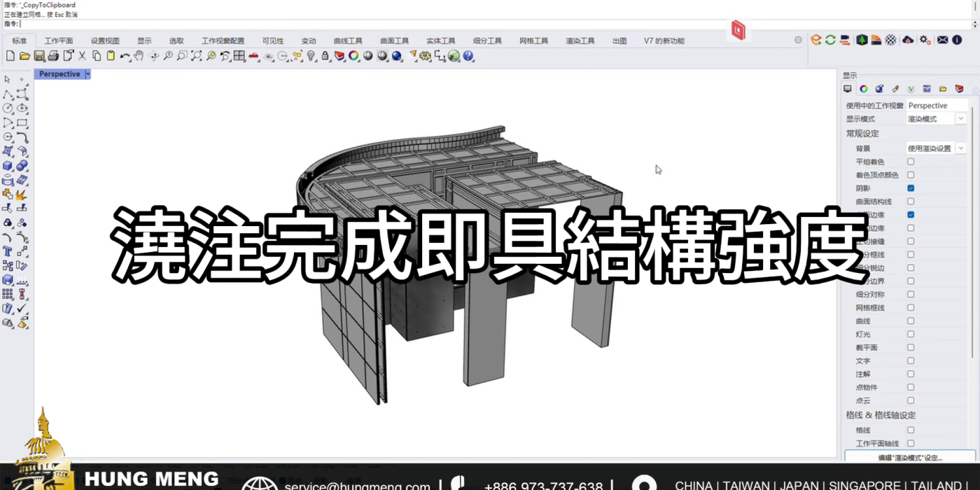Click the Undo arrow icon

click(125, 56)
